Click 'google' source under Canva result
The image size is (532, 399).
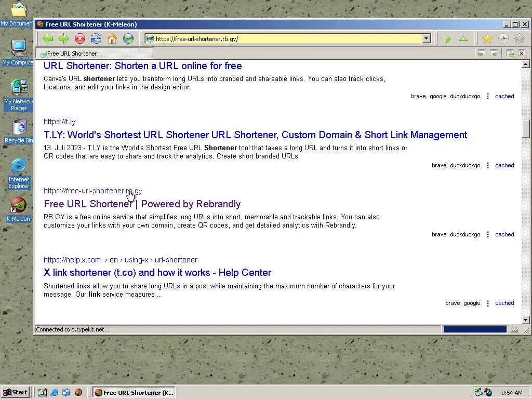point(438,96)
